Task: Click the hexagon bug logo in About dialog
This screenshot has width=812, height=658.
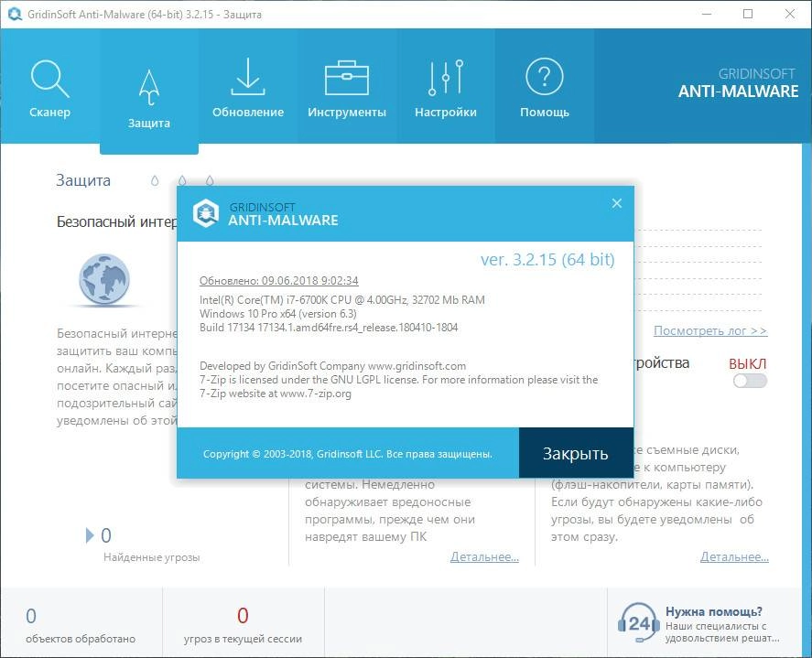Action: coord(206,213)
